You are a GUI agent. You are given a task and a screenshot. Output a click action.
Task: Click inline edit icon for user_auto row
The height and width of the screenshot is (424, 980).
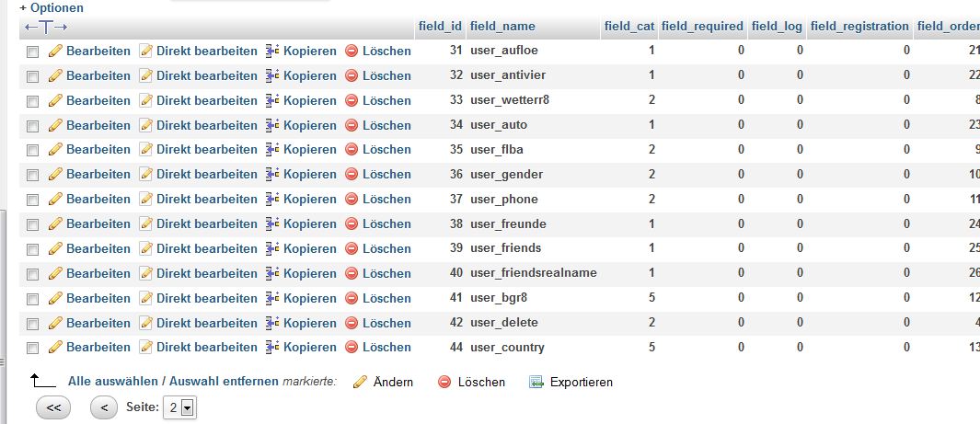(146, 125)
